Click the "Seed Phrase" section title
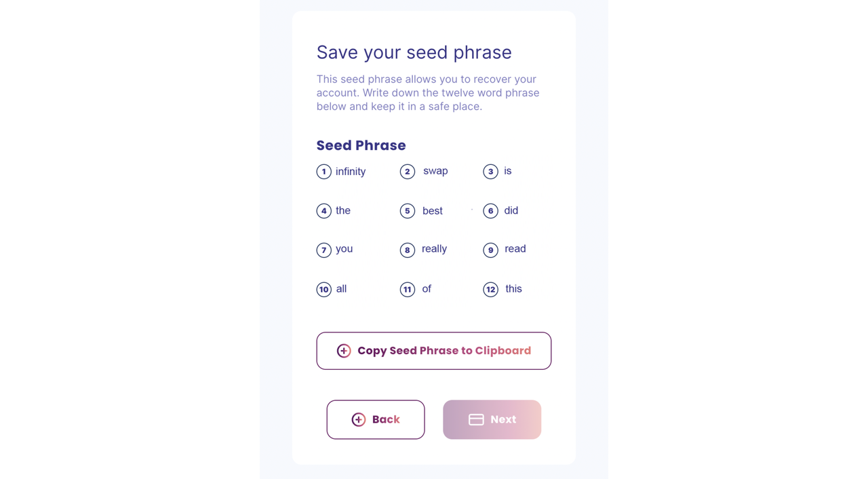Viewport: 868px width, 479px height. click(361, 145)
